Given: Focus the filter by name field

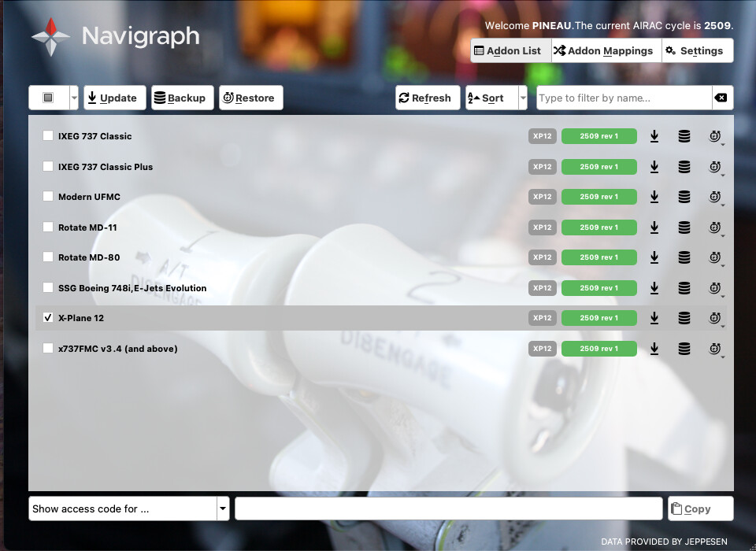Looking at the screenshot, I should click(624, 98).
